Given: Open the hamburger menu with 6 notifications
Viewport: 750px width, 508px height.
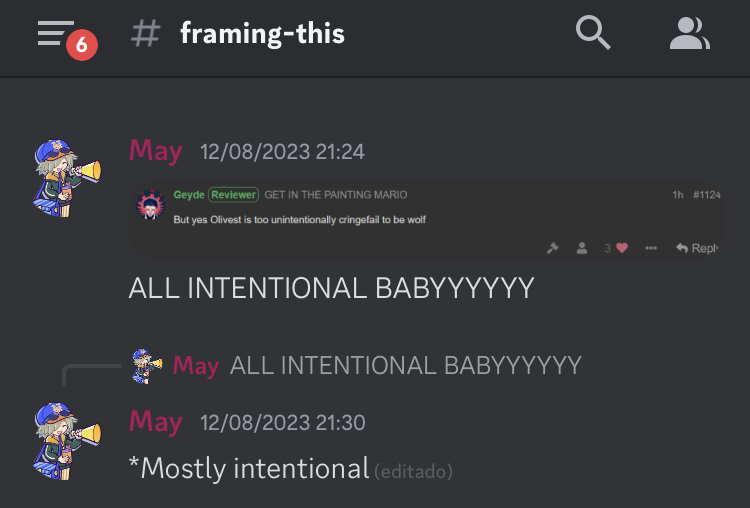Looking at the screenshot, I should [x=67, y=38].
